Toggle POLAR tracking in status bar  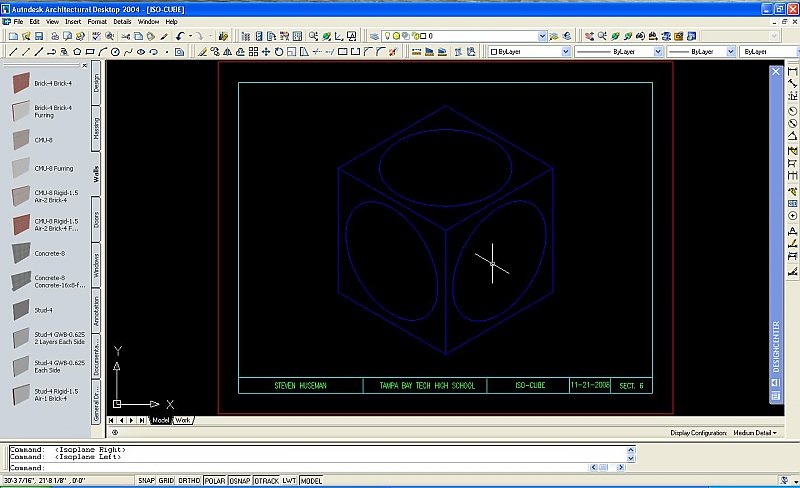click(215, 481)
